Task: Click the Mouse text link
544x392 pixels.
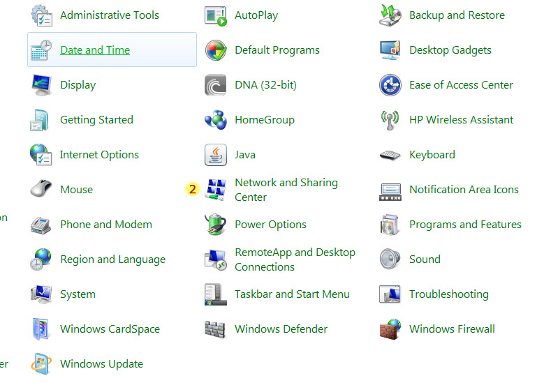Action: 77,190
